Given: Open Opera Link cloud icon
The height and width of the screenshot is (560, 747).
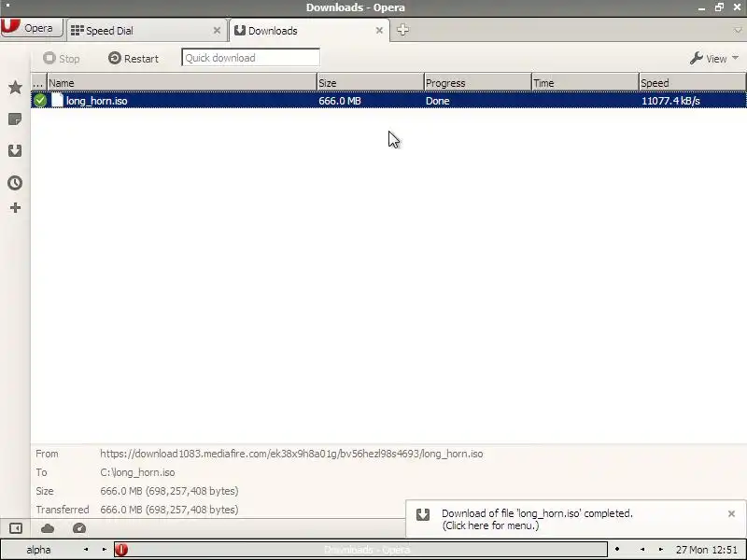Looking at the screenshot, I should pyautogui.click(x=48, y=528).
